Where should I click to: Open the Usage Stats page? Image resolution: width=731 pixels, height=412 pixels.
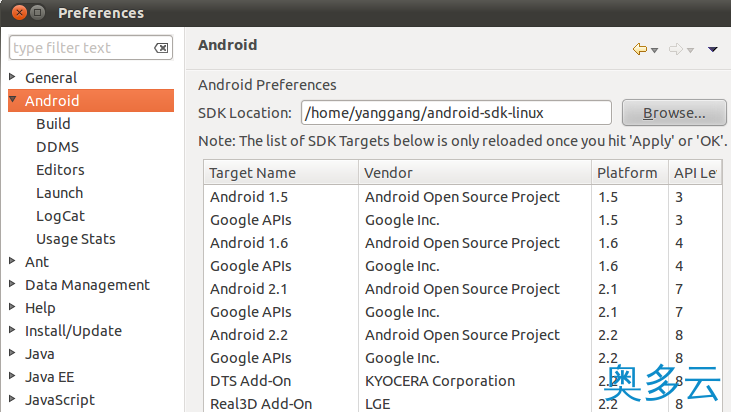pyautogui.click(x=76, y=239)
